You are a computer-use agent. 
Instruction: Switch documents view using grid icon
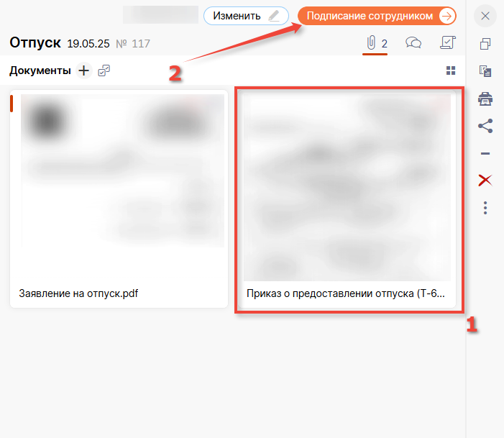click(x=451, y=70)
